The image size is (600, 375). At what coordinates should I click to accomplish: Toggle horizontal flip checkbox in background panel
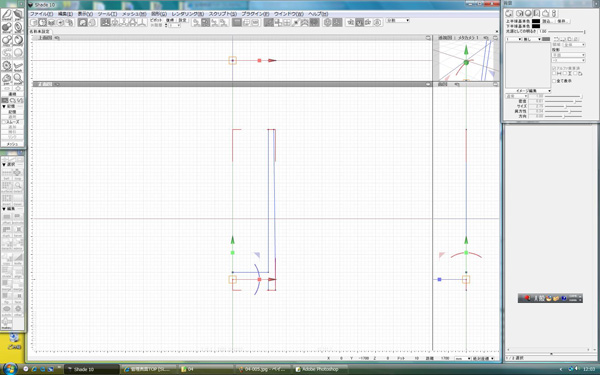point(554,73)
